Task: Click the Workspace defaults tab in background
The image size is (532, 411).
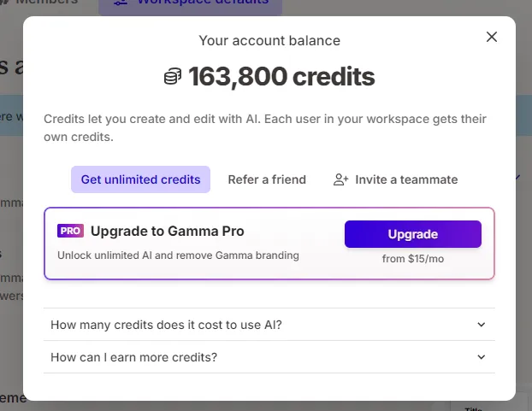Action: (x=191, y=3)
